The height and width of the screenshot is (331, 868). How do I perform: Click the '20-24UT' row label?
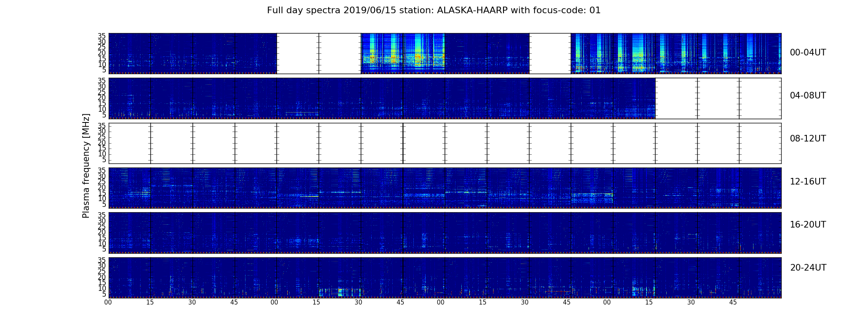[808, 268]
